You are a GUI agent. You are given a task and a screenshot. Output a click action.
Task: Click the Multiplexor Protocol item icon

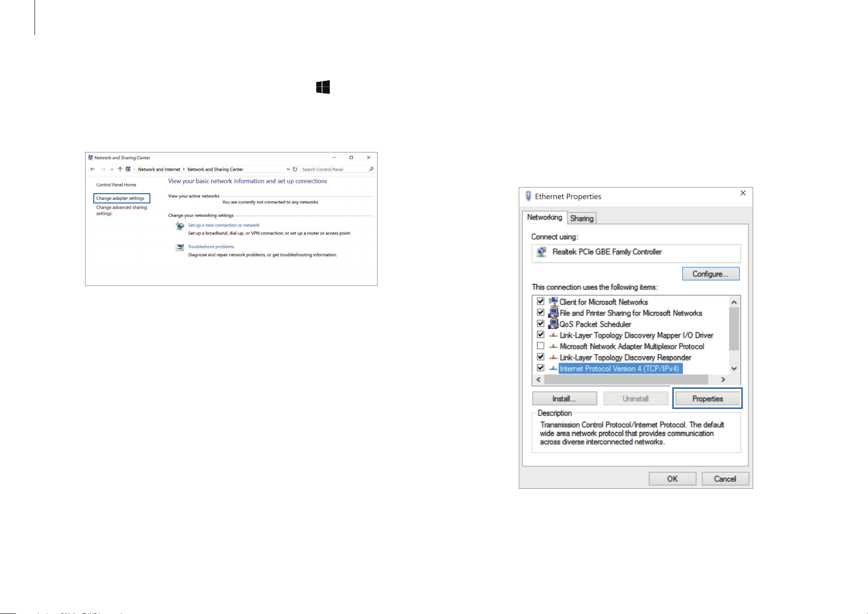click(553, 346)
